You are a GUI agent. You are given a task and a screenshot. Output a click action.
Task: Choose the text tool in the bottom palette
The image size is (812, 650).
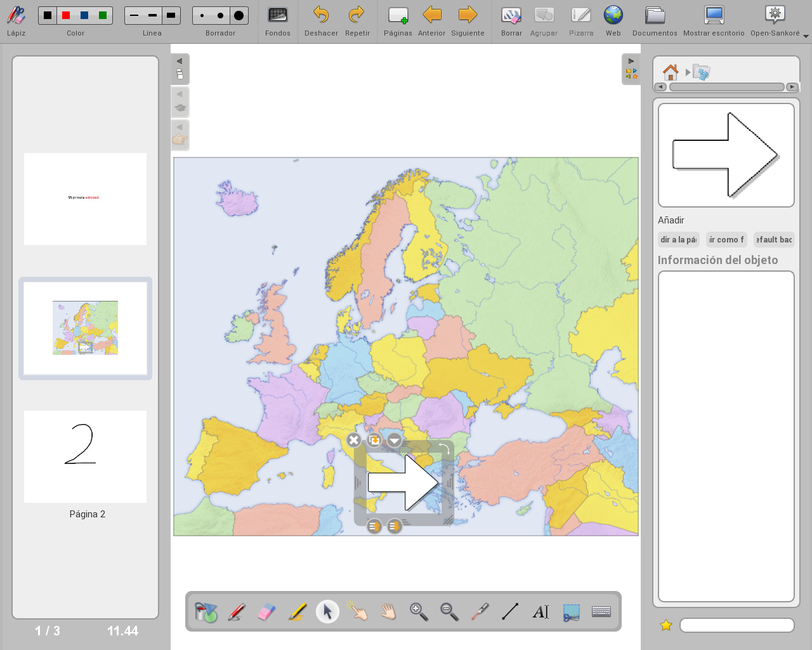(540, 612)
